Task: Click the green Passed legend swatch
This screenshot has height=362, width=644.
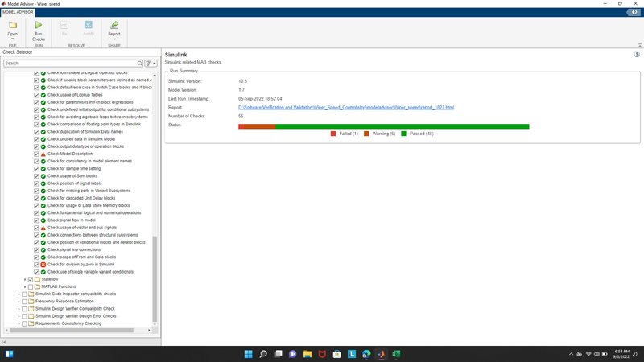Action: pyautogui.click(x=404, y=134)
